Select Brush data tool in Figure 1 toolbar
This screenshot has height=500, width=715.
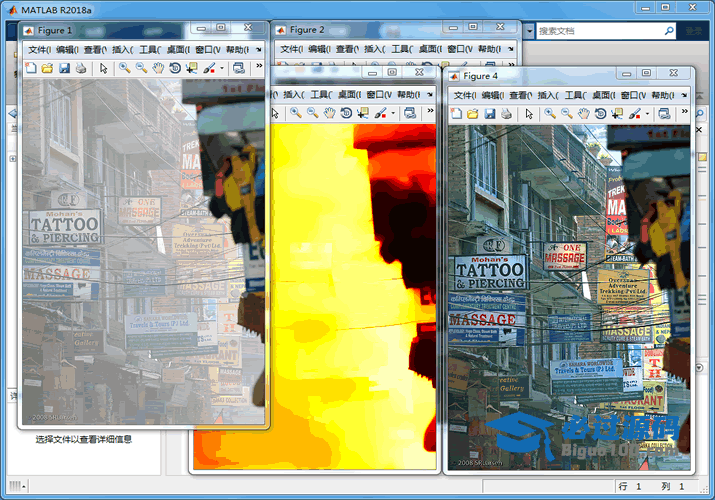pyautogui.click(x=209, y=68)
